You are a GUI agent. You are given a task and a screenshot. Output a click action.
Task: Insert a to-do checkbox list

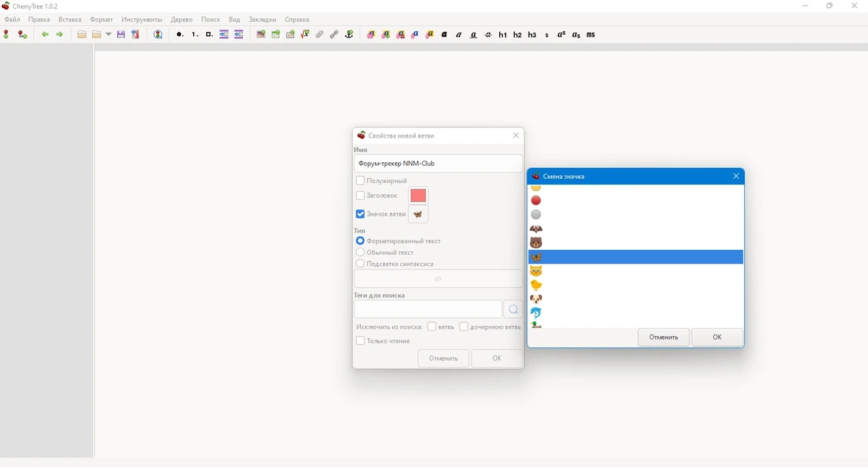click(209, 35)
